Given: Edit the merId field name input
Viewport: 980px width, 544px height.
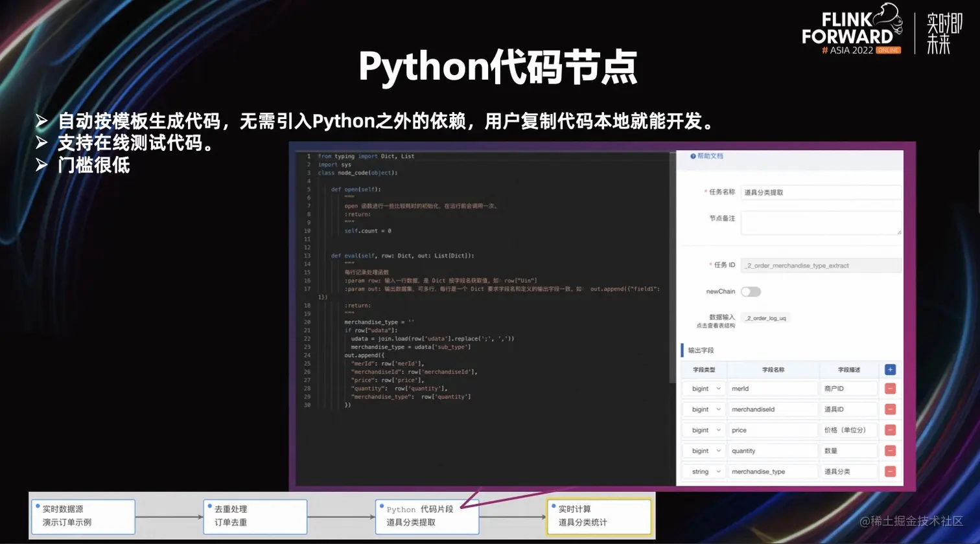Looking at the screenshot, I should (773, 389).
